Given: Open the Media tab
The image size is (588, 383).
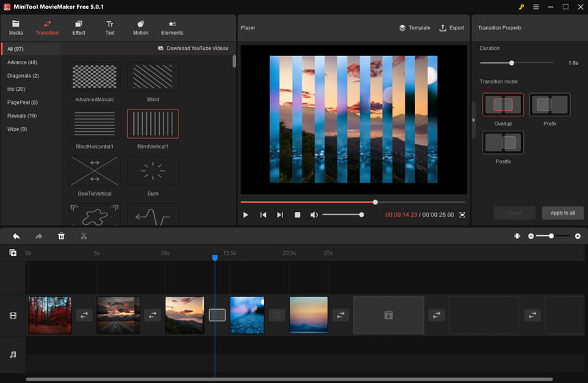Looking at the screenshot, I should tap(16, 28).
